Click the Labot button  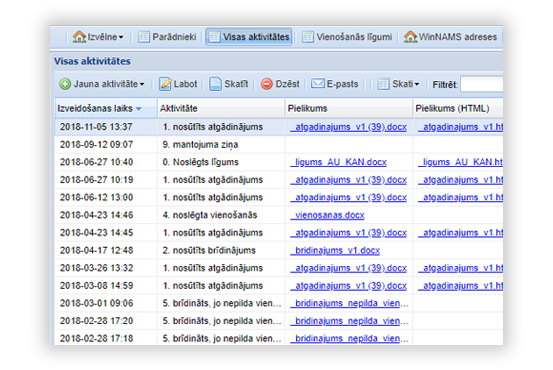click(178, 84)
